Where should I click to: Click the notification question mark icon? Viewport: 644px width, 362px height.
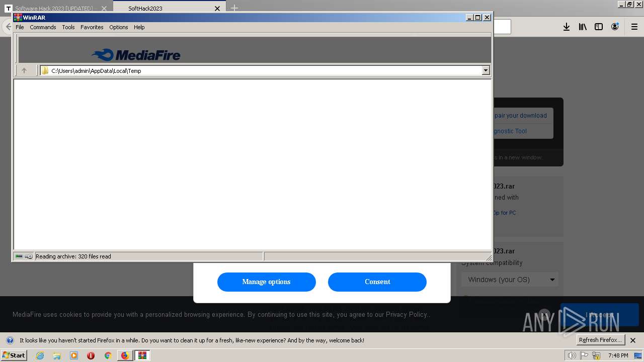tap(10, 340)
